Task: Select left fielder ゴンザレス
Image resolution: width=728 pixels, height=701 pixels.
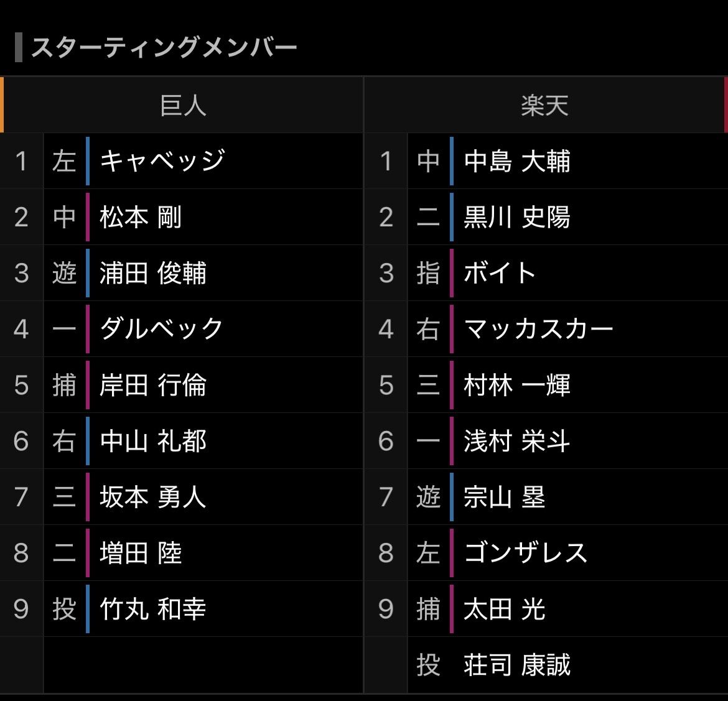Action: (x=526, y=553)
